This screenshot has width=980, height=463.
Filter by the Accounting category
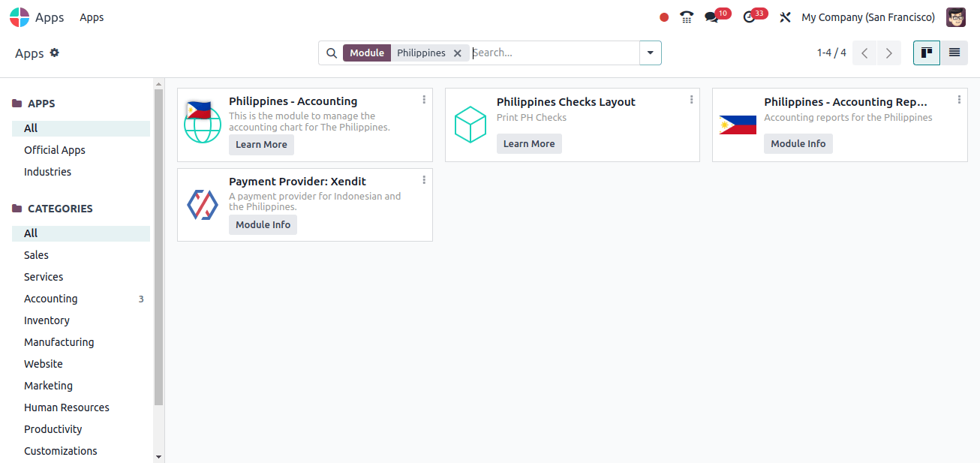pyautogui.click(x=81, y=299)
